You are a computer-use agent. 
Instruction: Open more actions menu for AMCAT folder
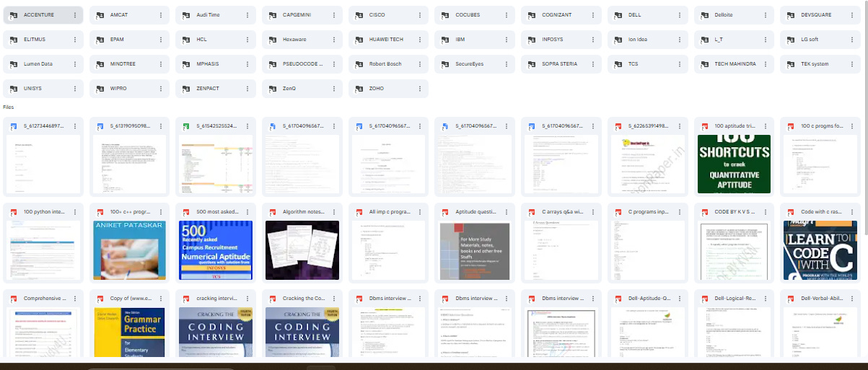coord(161,14)
